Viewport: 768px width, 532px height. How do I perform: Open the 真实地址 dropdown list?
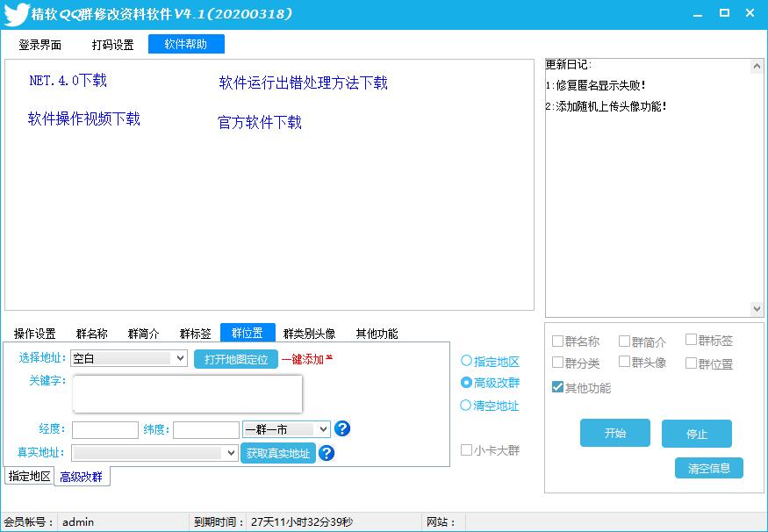pos(154,453)
